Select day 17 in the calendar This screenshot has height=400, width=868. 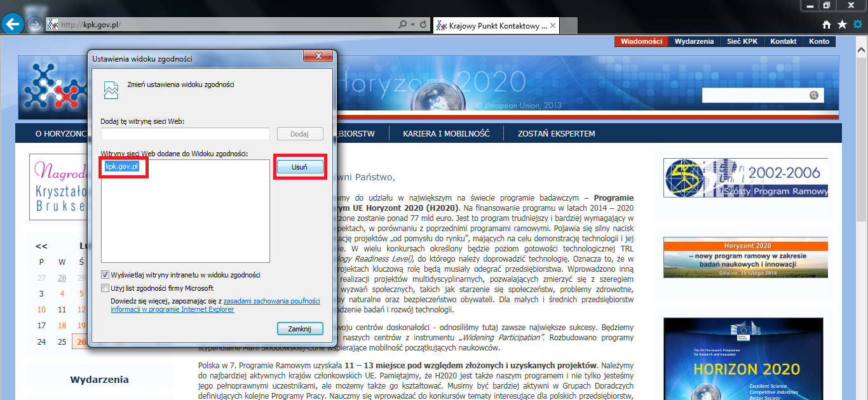click(x=41, y=325)
